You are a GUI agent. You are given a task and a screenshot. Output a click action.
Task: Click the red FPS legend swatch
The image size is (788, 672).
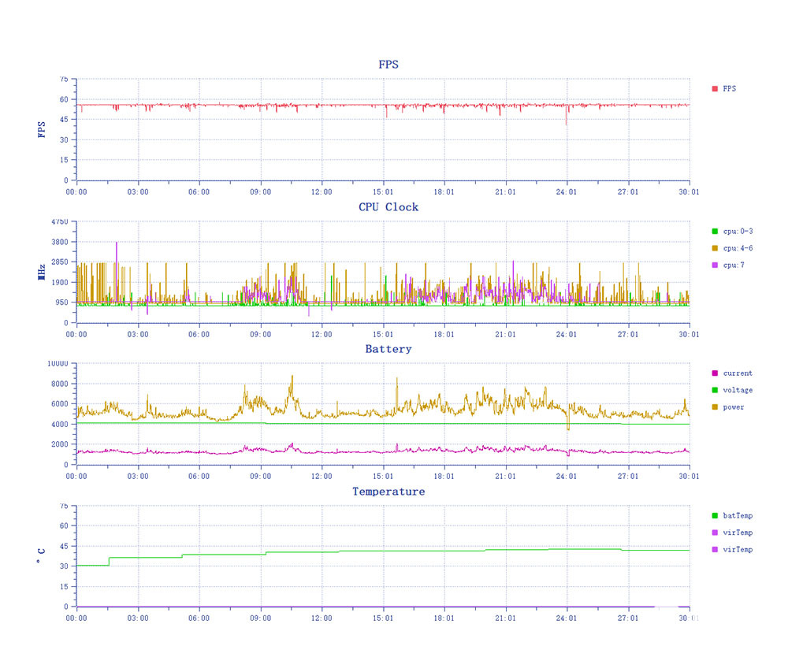[x=715, y=89]
